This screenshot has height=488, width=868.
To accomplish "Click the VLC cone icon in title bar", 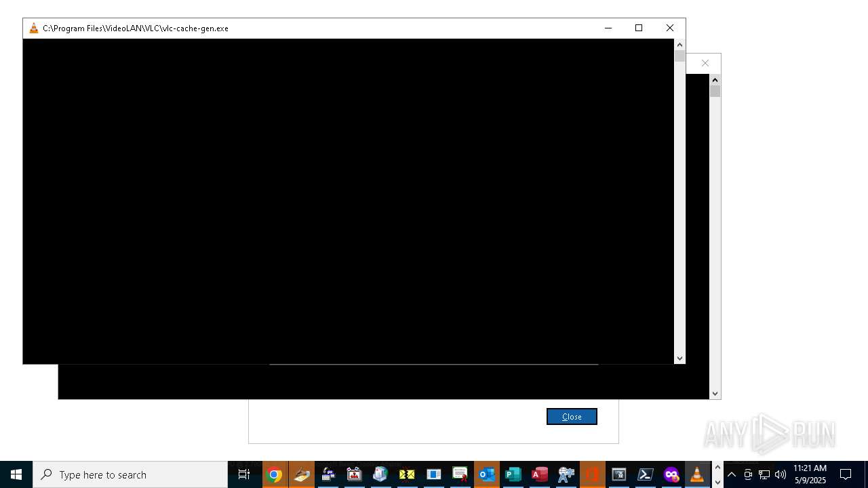I will pyautogui.click(x=34, y=28).
